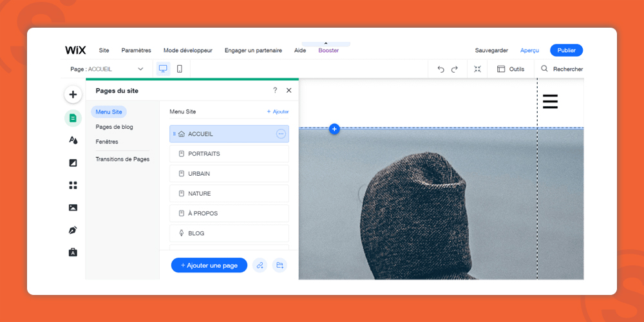This screenshot has height=322, width=644.
Task: Click the add link icon button
Action: coord(260,265)
